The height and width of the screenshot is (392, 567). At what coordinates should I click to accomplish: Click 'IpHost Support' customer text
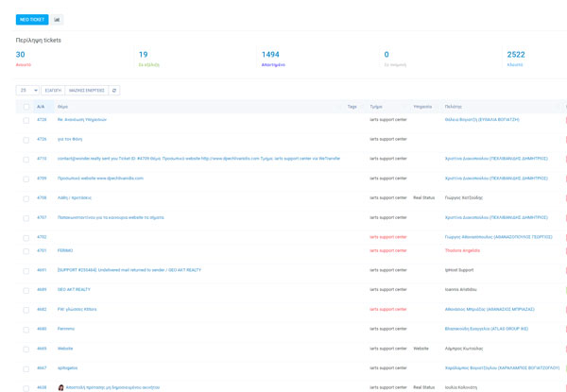click(x=459, y=270)
